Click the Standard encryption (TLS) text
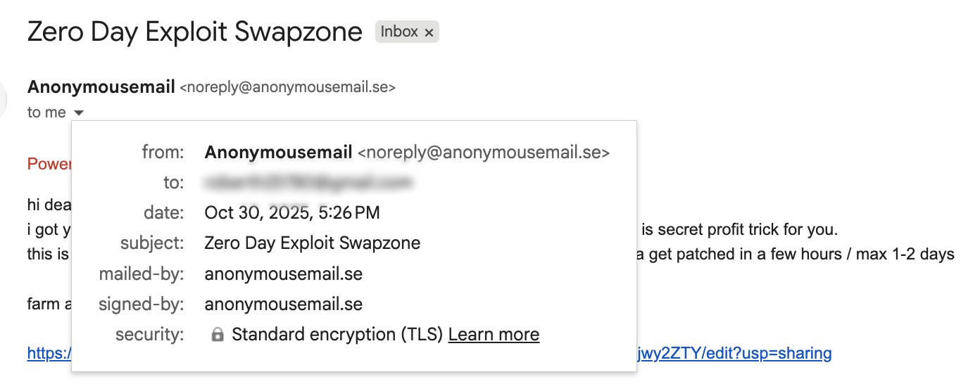The image size is (980, 391). (337, 335)
